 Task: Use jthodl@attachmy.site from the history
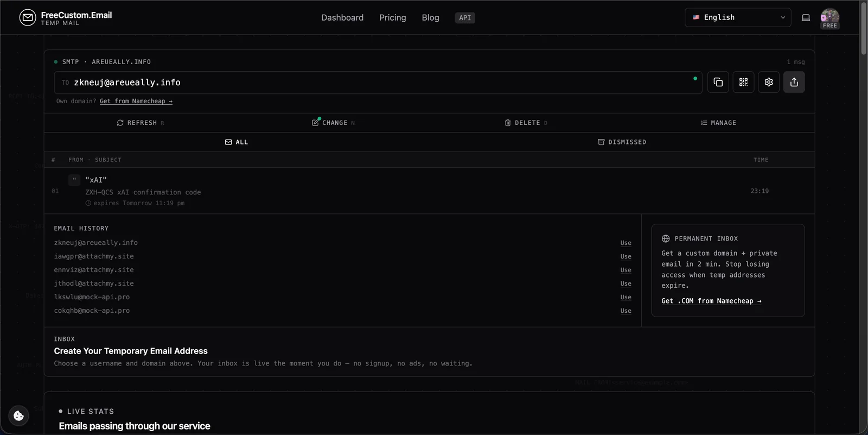click(x=626, y=283)
